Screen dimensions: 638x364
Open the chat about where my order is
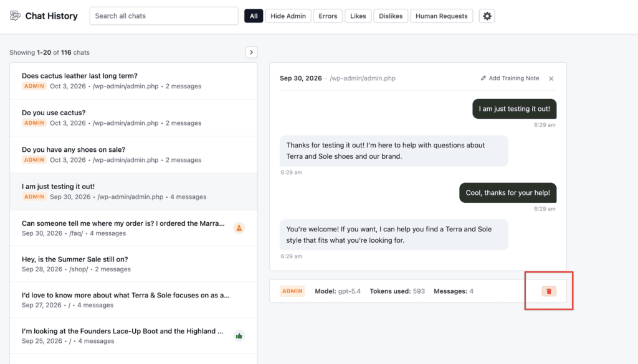tap(133, 228)
